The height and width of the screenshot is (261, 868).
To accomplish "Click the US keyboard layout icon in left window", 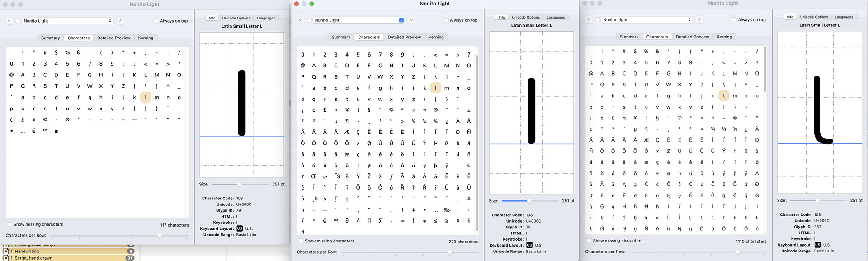I will (x=240, y=228).
